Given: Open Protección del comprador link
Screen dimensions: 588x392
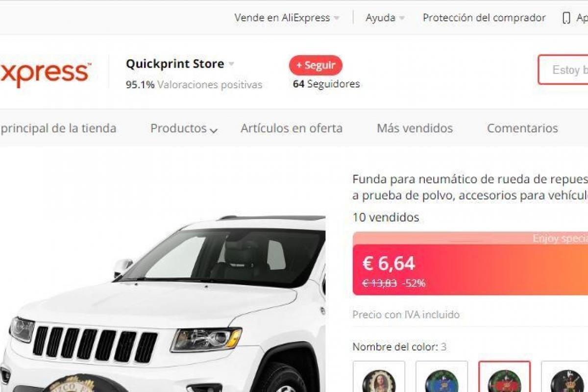Looking at the screenshot, I should tap(484, 18).
